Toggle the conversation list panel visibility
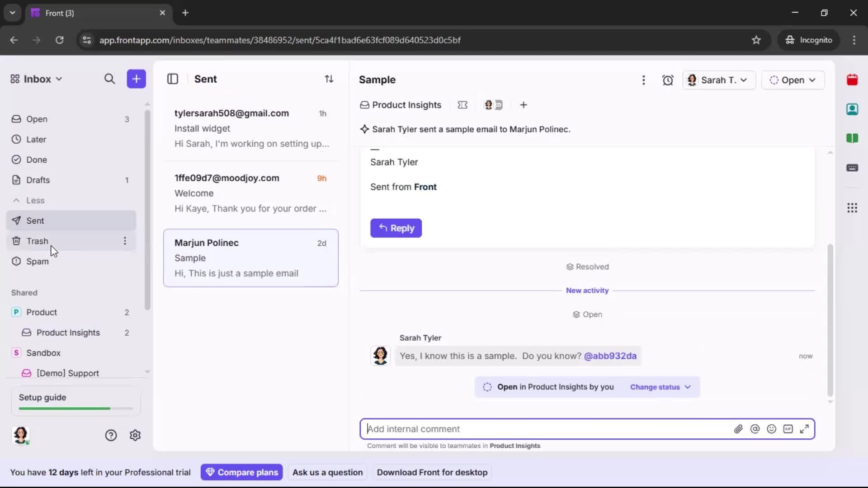 click(x=172, y=79)
